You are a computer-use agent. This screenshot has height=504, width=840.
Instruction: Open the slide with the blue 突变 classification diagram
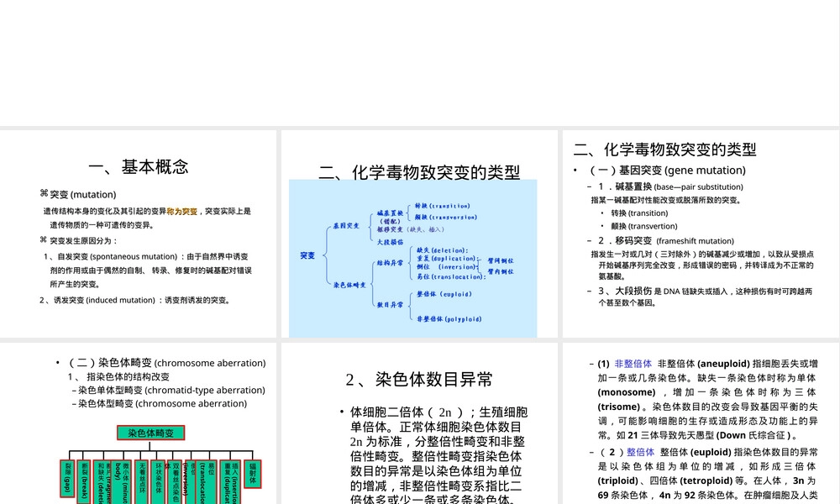(419, 234)
